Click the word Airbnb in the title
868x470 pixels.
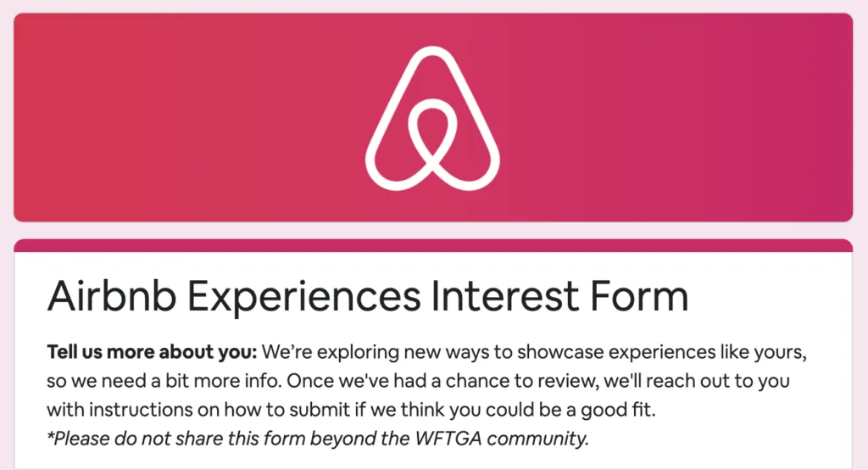pos(112,295)
